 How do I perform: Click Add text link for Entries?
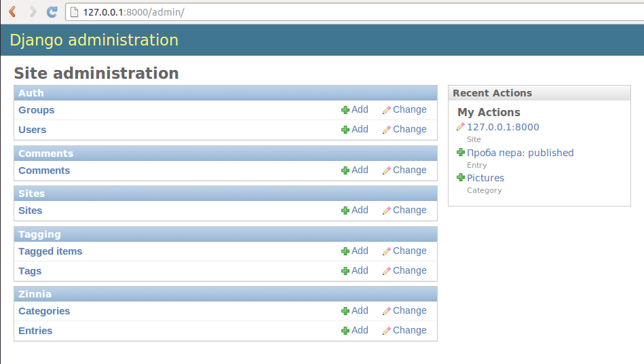pyautogui.click(x=360, y=330)
